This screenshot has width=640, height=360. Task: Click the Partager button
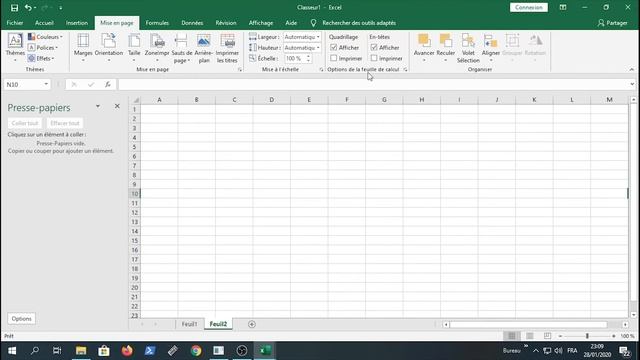tap(612, 23)
